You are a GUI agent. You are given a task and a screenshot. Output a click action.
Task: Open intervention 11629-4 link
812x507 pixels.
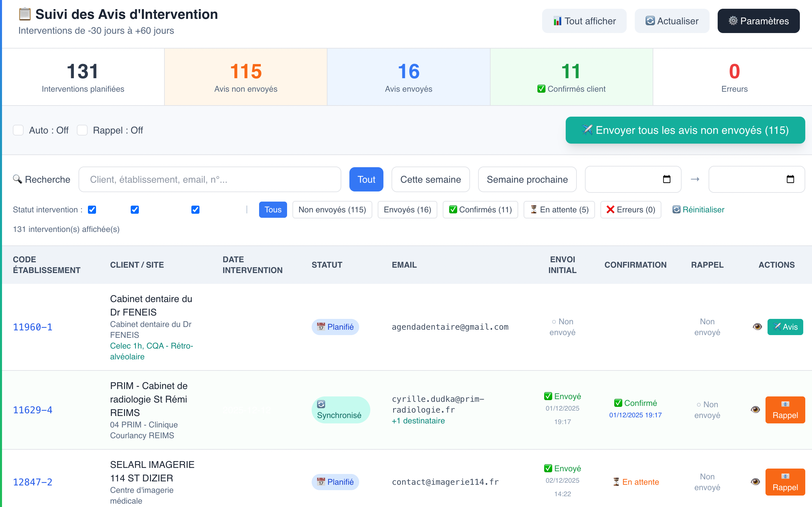pos(32,410)
